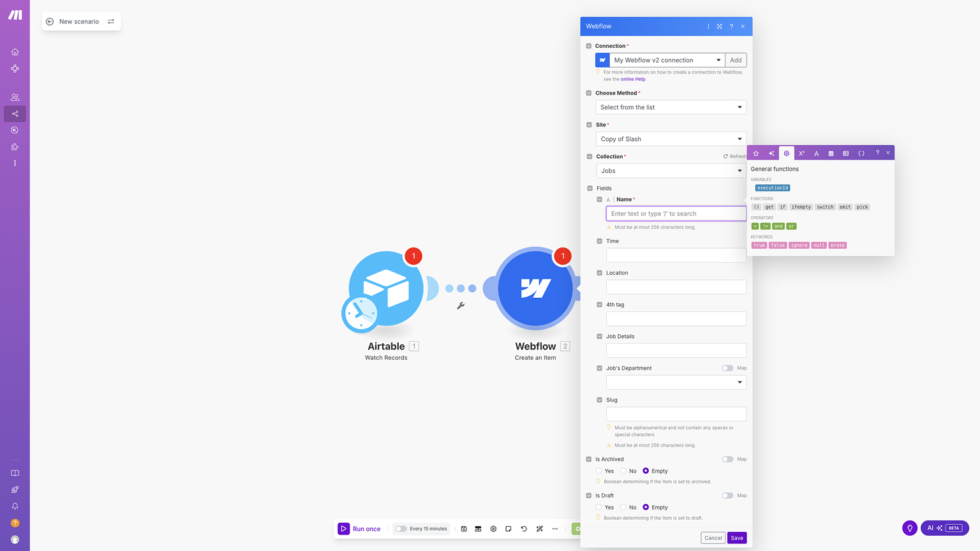
Task: Insert the ifempty function
Action: pyautogui.click(x=801, y=207)
